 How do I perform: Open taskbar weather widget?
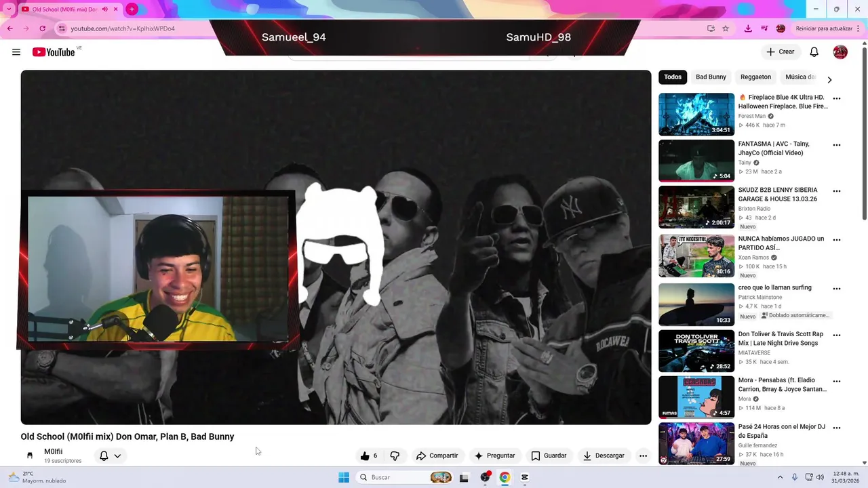pyautogui.click(x=37, y=477)
